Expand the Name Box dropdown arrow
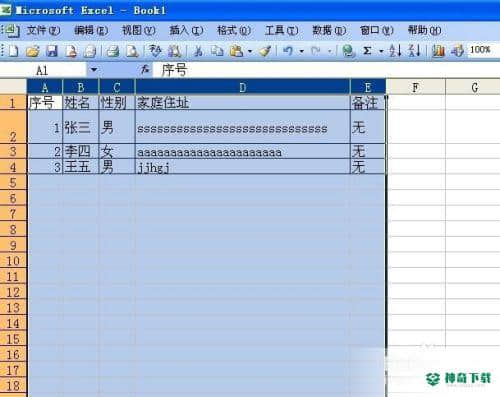Image resolution: width=500 pixels, height=397 pixels. click(94, 70)
